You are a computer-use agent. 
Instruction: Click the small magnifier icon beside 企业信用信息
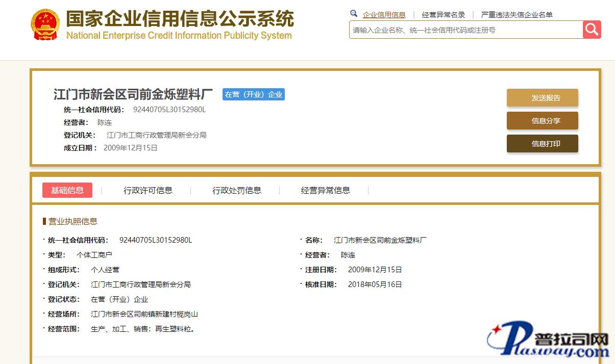point(354,14)
